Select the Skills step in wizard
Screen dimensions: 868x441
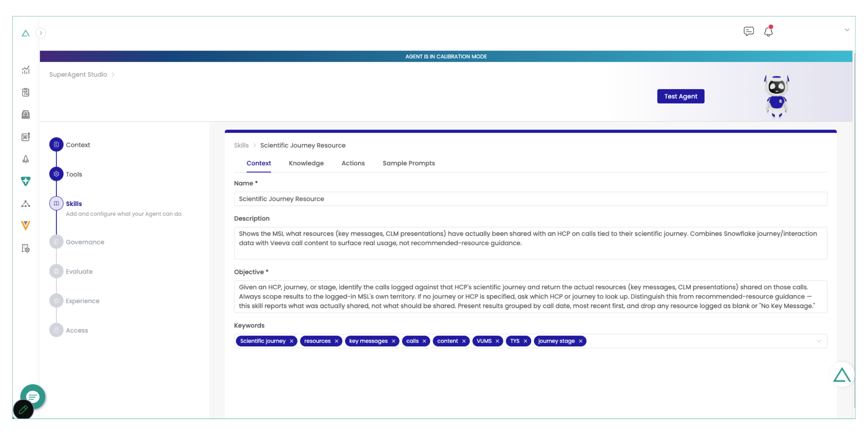66,204
